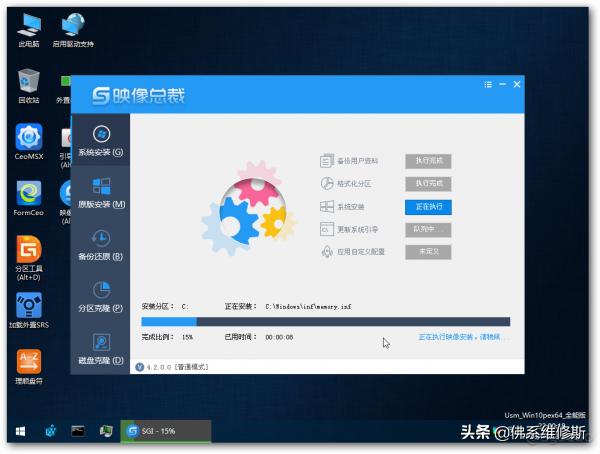The width and height of the screenshot is (600, 454).
Task: Open the 加载外置SRS desktop icon
Action: (x=29, y=310)
